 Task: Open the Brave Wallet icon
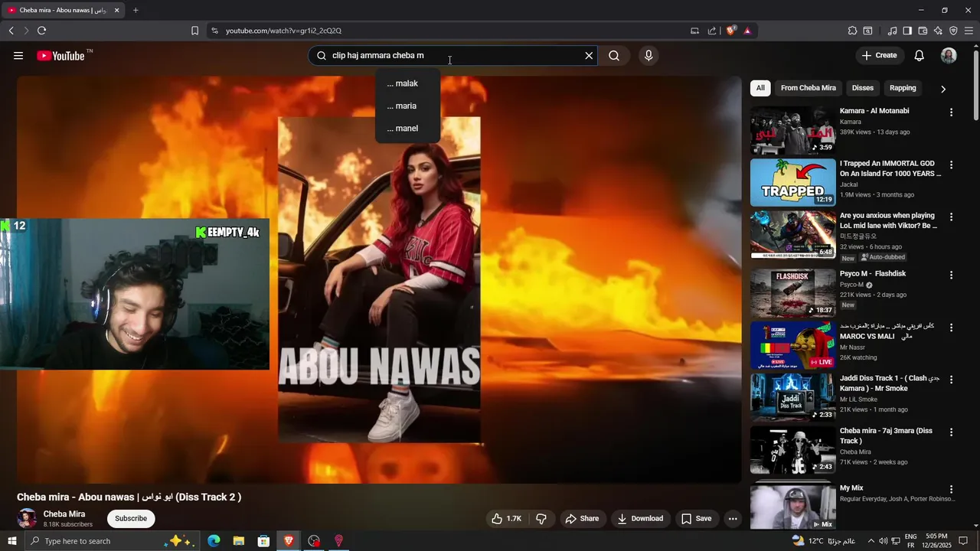(x=923, y=31)
